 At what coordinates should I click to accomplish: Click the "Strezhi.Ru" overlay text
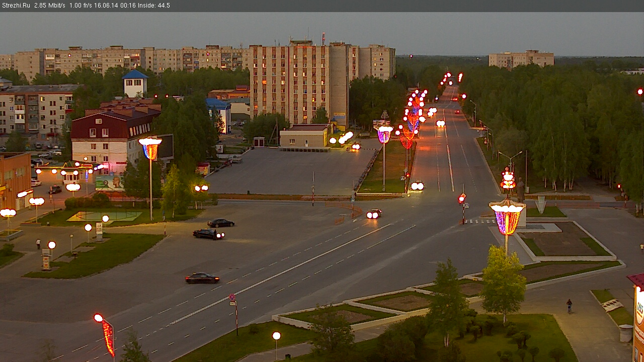click(16, 6)
